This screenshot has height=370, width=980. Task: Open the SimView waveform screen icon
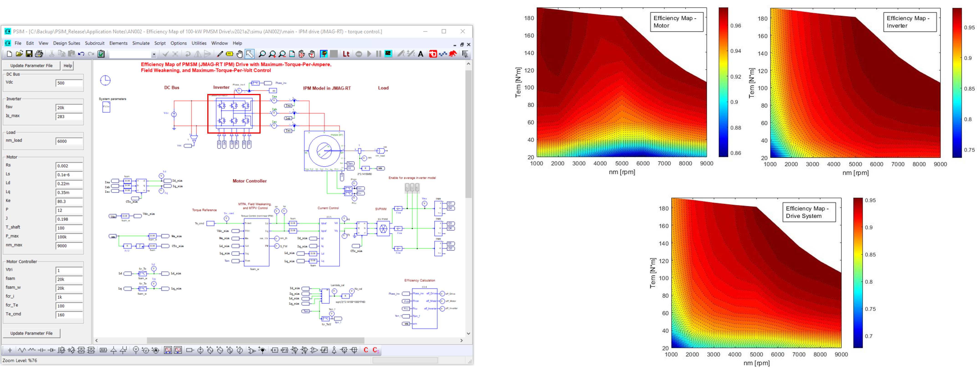point(388,54)
